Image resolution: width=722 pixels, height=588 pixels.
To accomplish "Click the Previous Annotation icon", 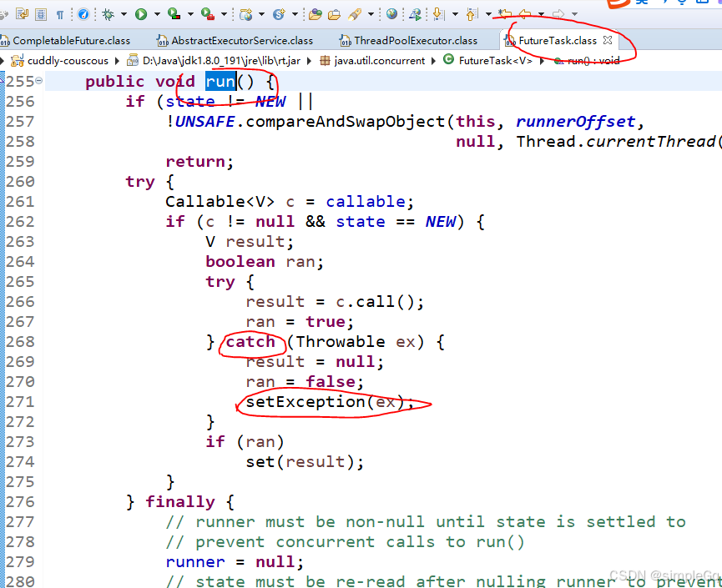I will click(x=472, y=14).
